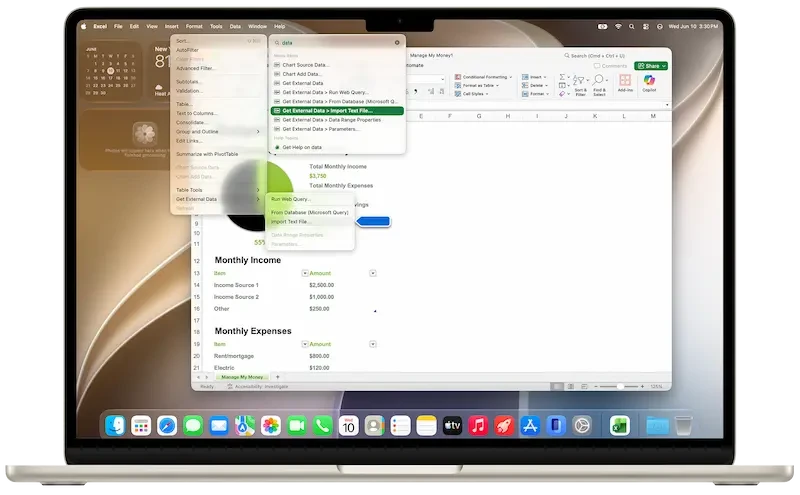Switch to Page Break Preview in status bar
This screenshot has width=800, height=495.
585,387
